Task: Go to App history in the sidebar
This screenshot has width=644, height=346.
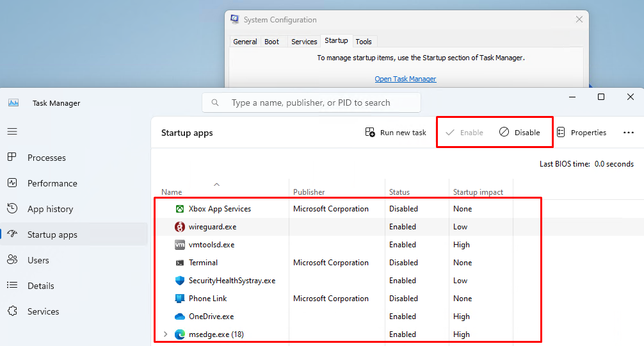Action: point(50,209)
